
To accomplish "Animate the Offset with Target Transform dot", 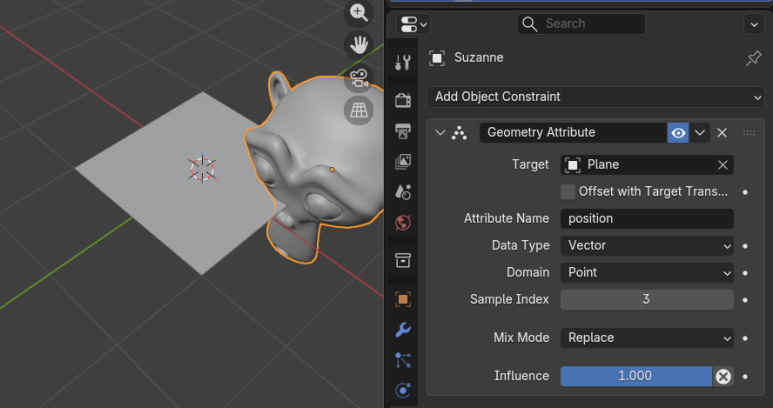I will pos(745,192).
